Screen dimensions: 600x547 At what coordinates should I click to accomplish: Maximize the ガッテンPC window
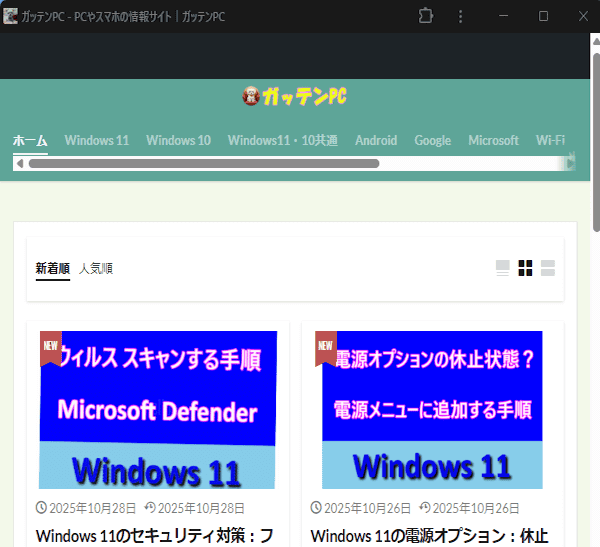pyautogui.click(x=543, y=16)
